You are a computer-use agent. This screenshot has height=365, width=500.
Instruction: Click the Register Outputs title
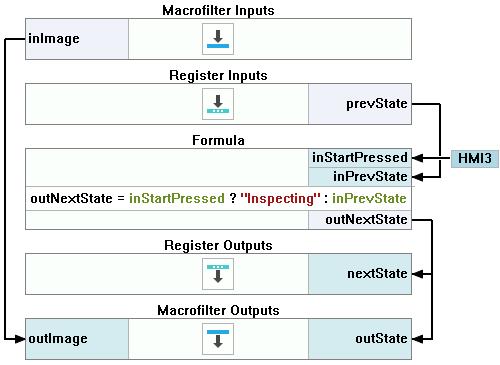pyautogui.click(x=218, y=245)
